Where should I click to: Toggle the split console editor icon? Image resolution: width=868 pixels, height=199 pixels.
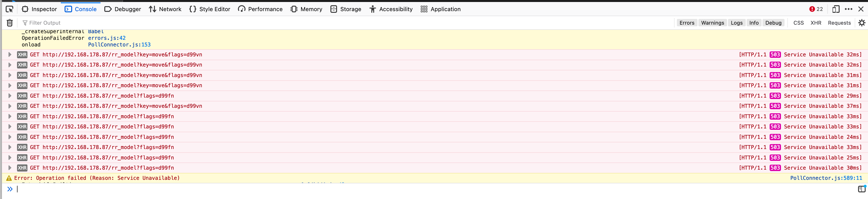pos(862,189)
